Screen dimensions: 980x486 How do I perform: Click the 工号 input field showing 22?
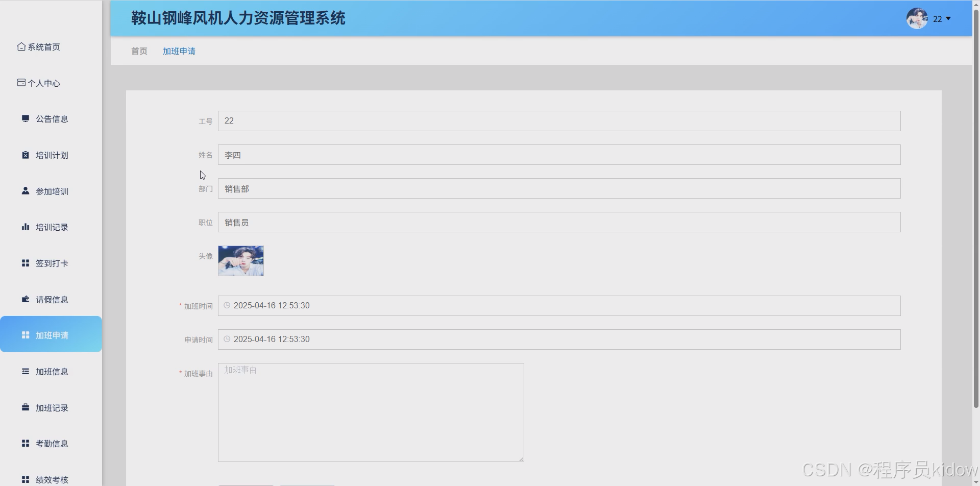click(559, 121)
